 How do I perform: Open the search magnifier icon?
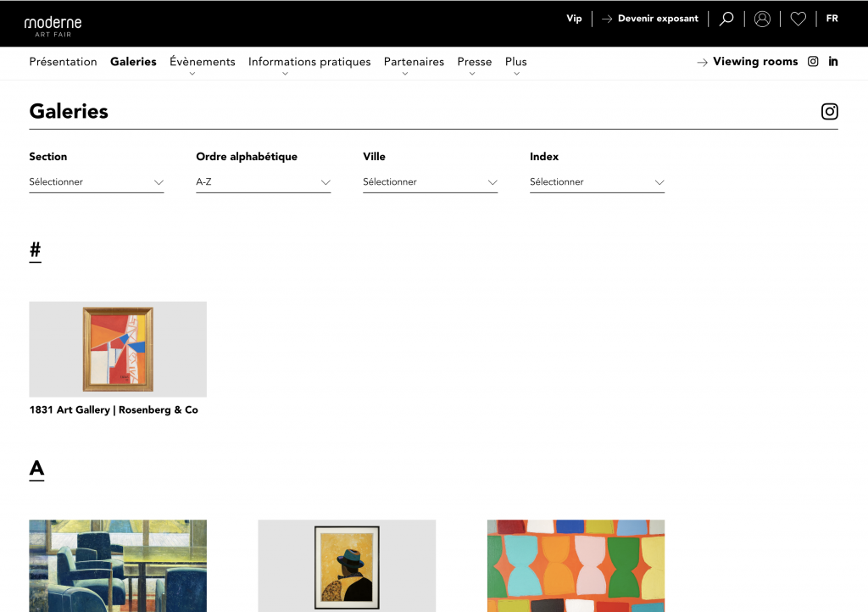(x=726, y=19)
